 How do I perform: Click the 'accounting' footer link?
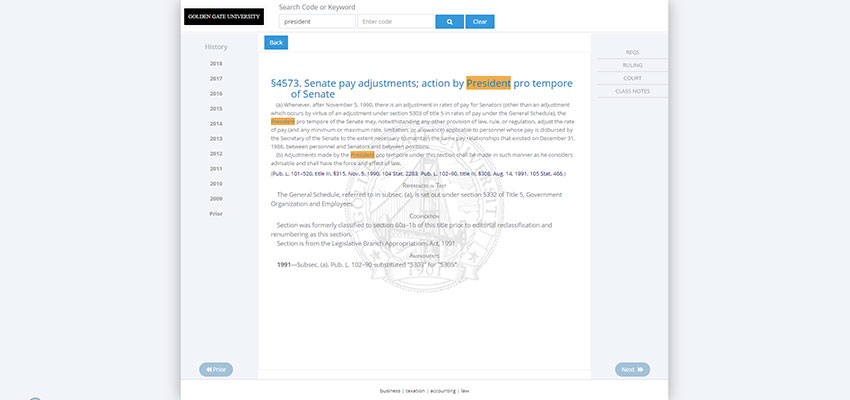[443, 391]
